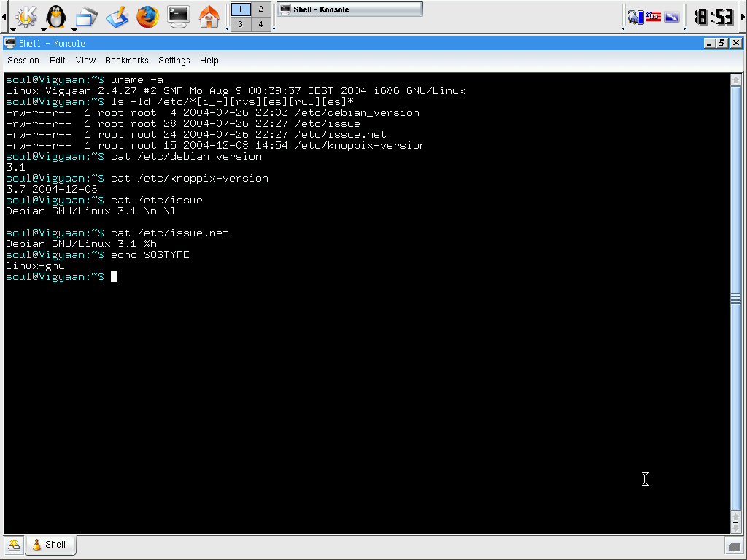The width and height of the screenshot is (747, 560).
Task: Click the show desktop pencil icon
Action: pos(117,16)
